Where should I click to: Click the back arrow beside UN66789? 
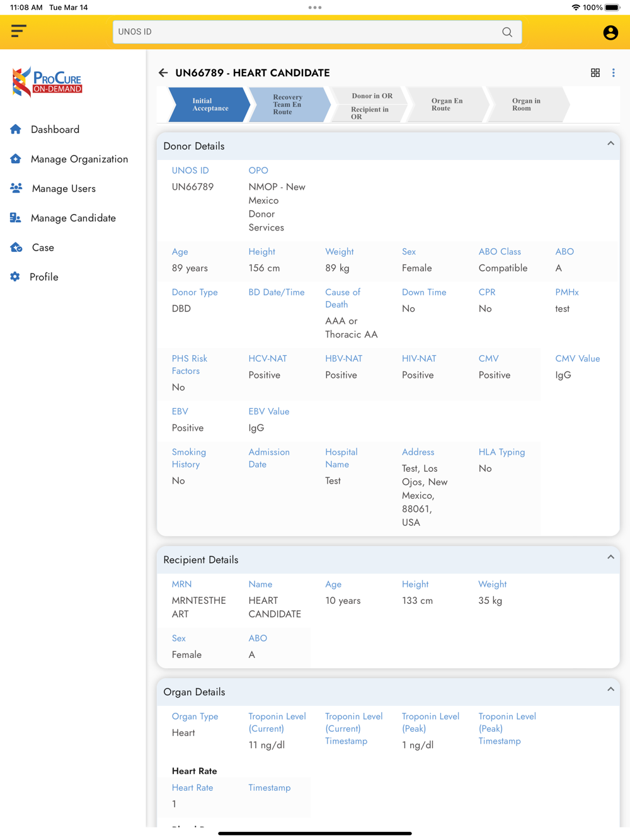click(x=163, y=73)
